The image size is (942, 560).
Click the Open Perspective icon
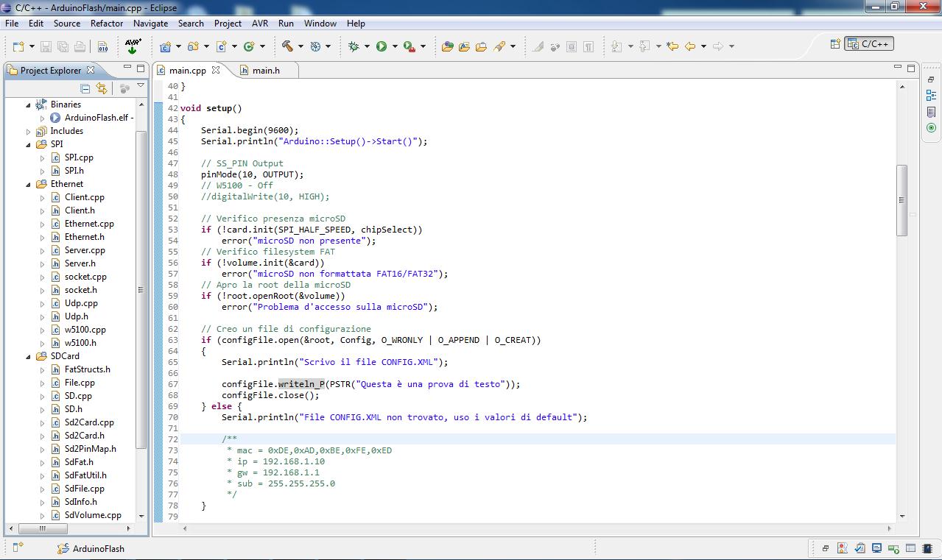click(x=835, y=44)
